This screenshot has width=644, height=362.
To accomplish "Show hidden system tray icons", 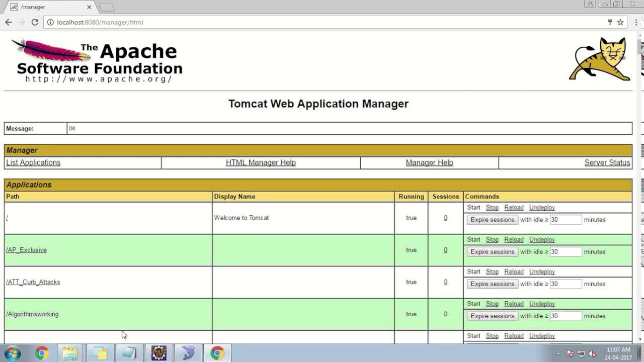I will 558,353.
